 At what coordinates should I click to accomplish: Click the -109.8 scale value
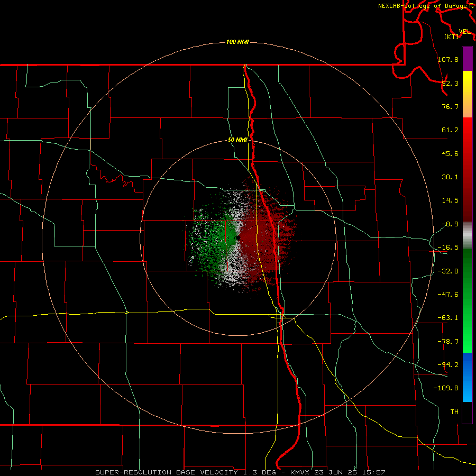446,388
